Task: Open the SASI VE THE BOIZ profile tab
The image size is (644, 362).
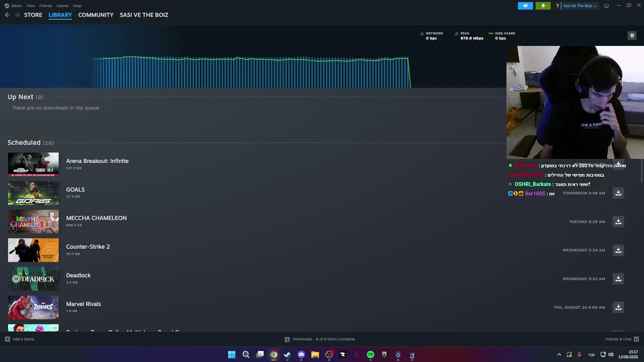Action: tap(144, 15)
